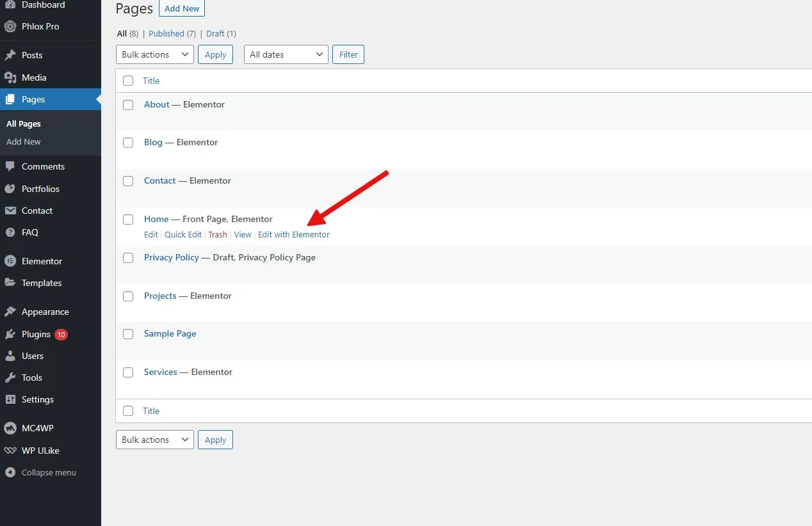Open the Sample Page title link
Screen dimensions: 812x526
[x=170, y=333]
